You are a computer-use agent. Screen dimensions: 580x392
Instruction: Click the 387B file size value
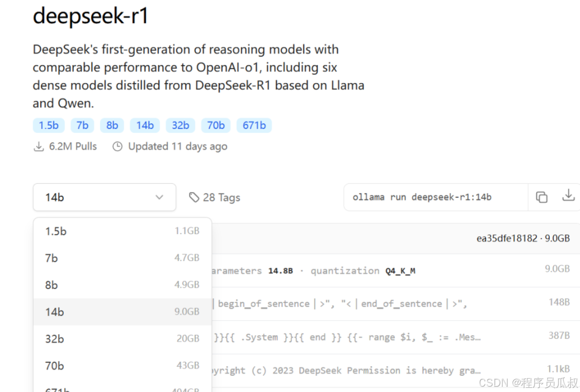559,335
